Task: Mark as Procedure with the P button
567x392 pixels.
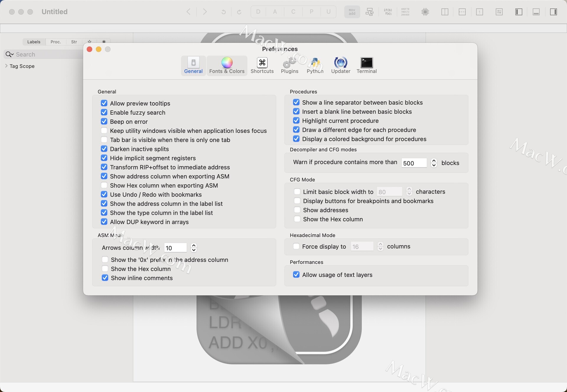Action: 311,12
